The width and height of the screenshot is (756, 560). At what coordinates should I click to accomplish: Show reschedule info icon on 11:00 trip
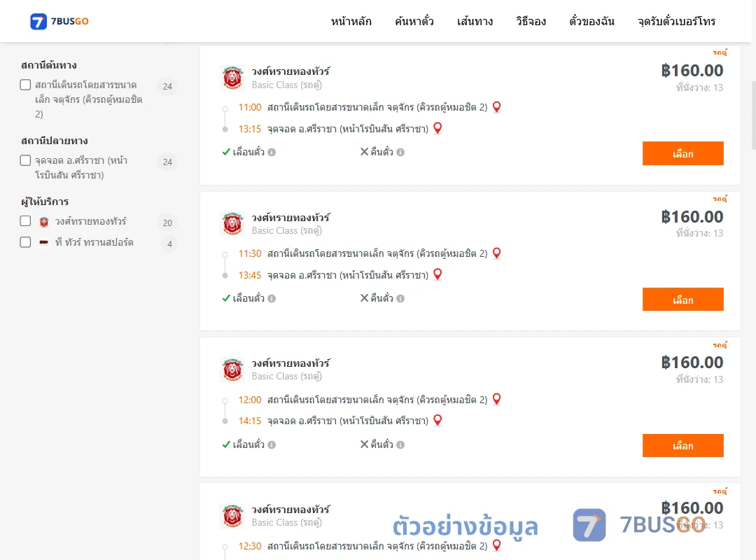(x=272, y=153)
